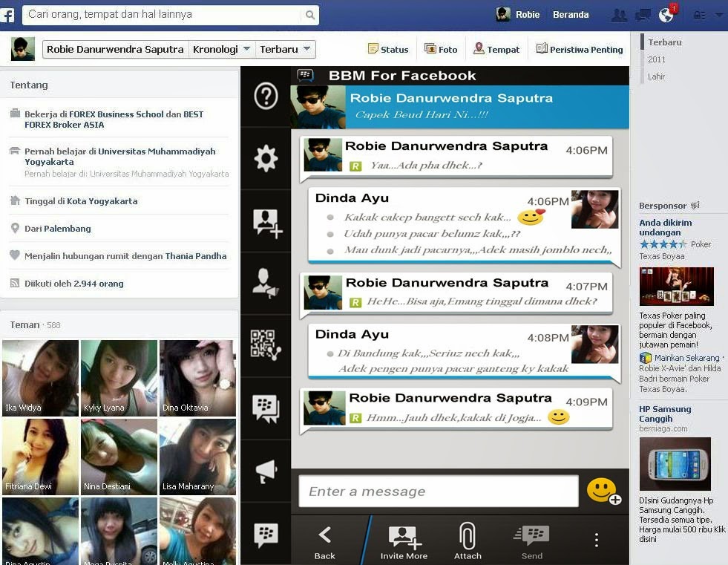Open the Terbaru sorting dropdown
Image resolution: width=728 pixels, height=565 pixels.
284,48
